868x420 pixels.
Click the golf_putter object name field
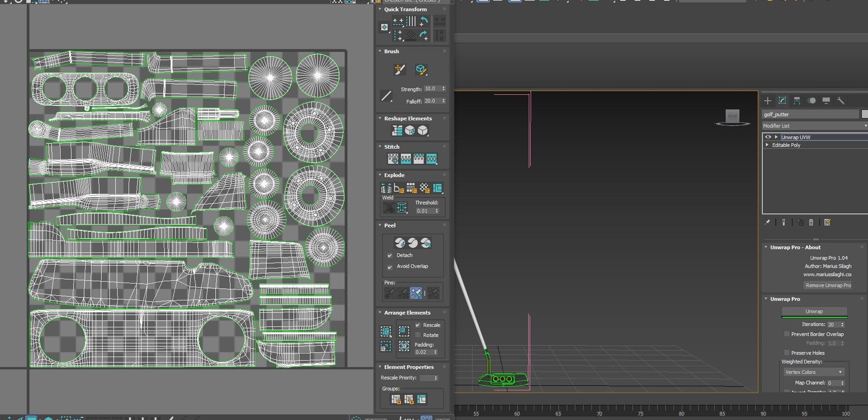coord(810,114)
